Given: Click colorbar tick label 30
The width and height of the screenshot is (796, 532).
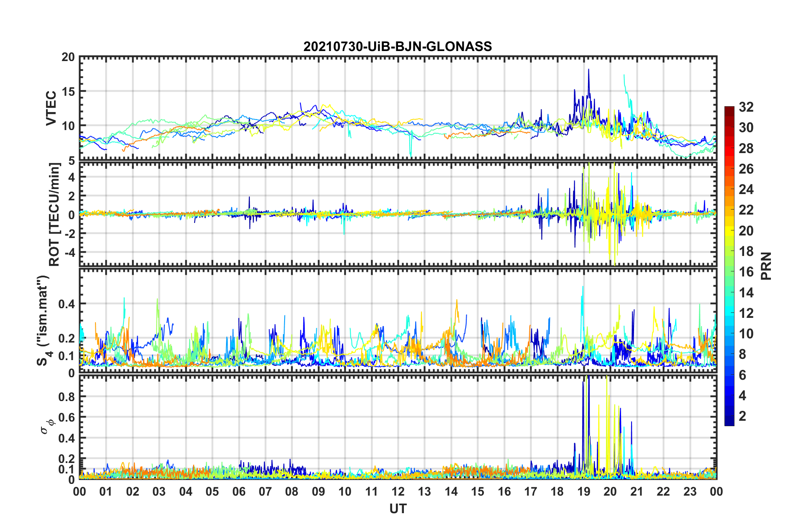Looking at the screenshot, I should pyautogui.click(x=746, y=128).
